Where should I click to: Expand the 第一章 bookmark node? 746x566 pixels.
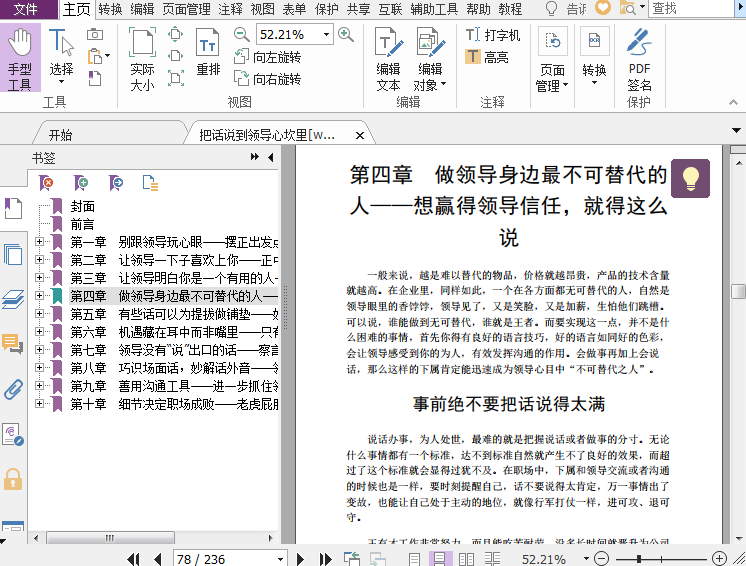pos(39,242)
